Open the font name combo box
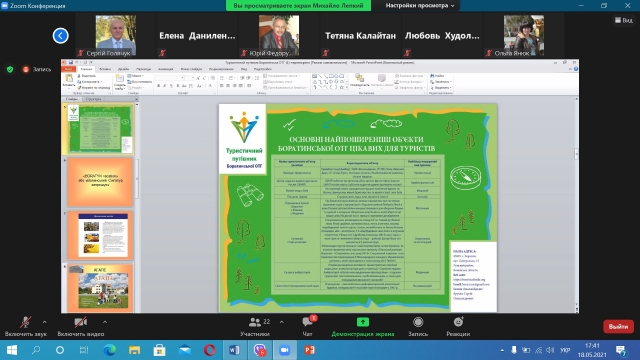The image size is (640, 360). [x=170, y=78]
